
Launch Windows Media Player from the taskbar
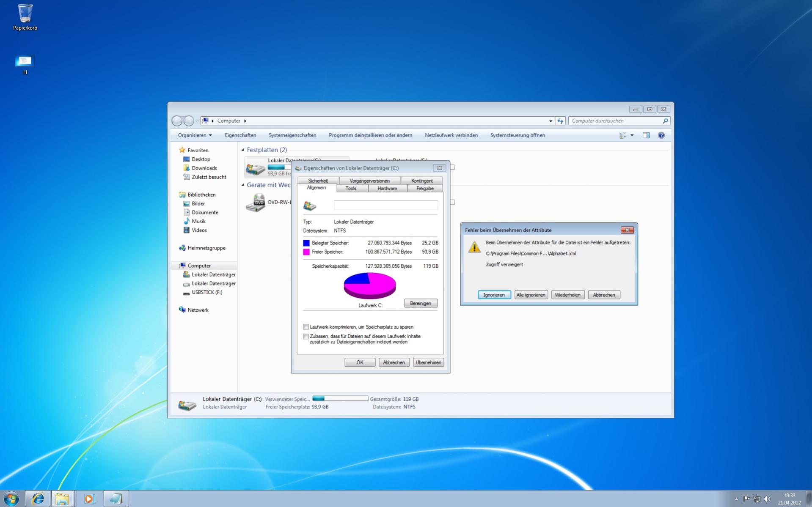(x=89, y=499)
